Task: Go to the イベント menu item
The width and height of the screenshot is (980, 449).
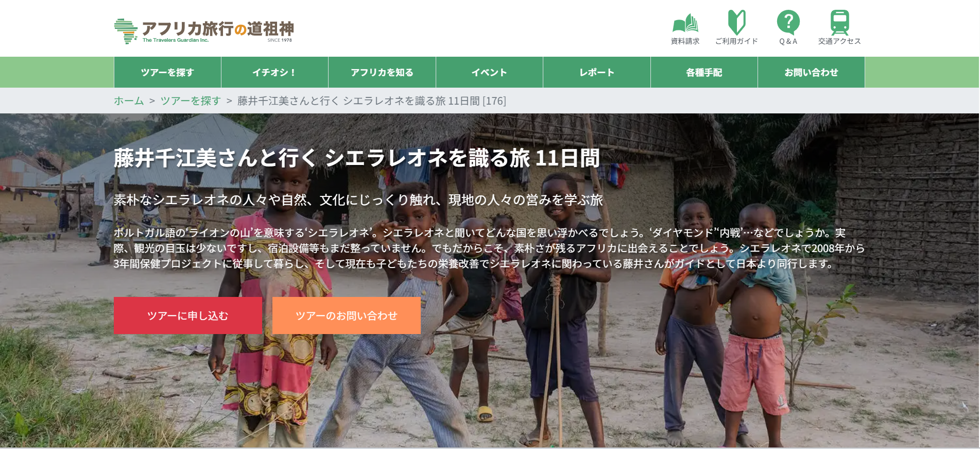Action: tap(489, 72)
